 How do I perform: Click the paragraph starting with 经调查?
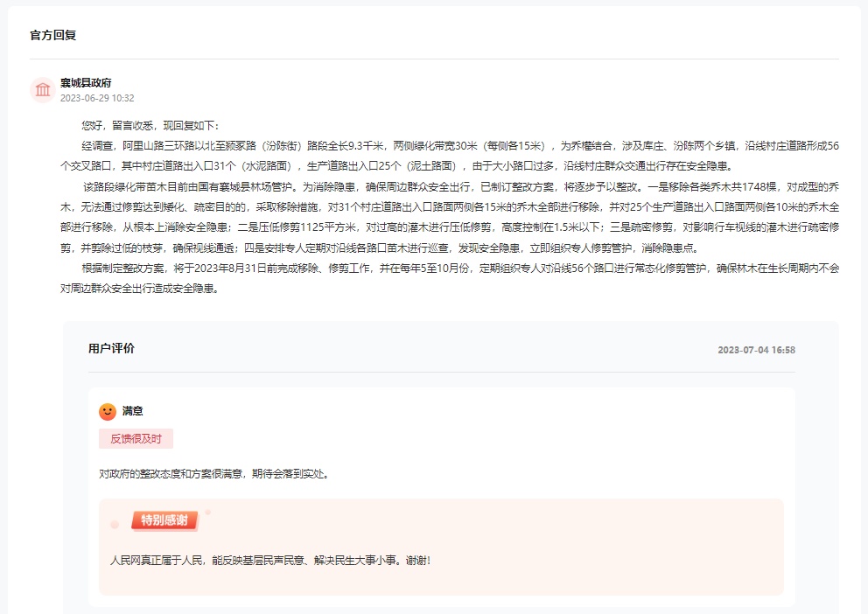point(437,145)
